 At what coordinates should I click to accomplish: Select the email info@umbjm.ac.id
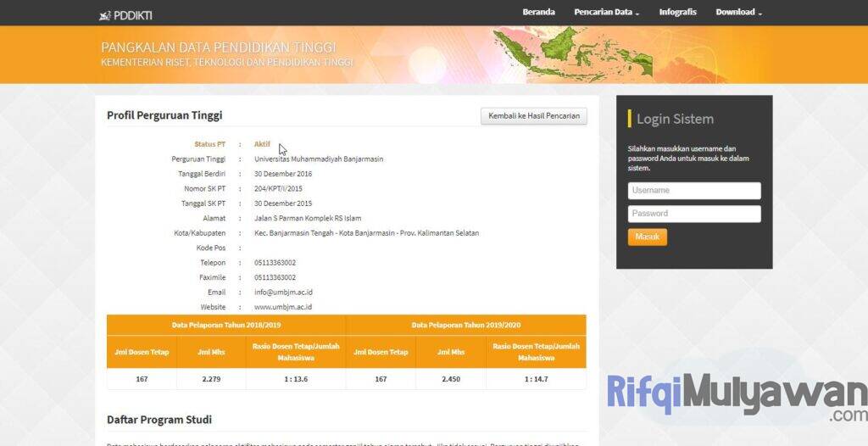(x=283, y=292)
